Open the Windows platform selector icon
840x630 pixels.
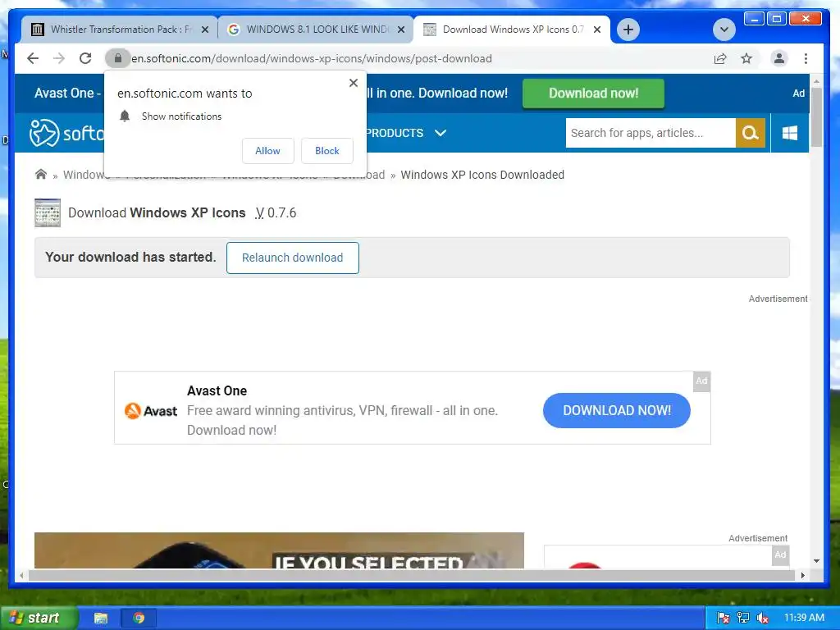coord(790,133)
